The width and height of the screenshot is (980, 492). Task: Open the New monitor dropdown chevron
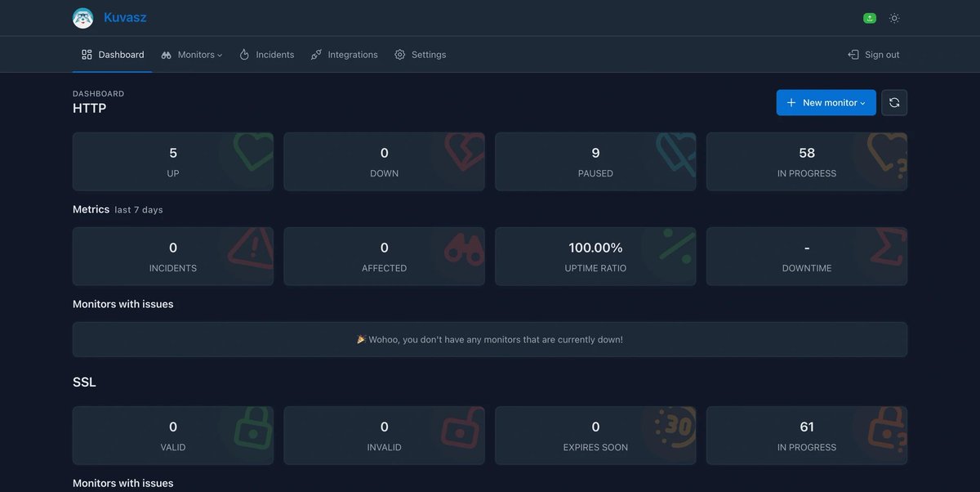pos(863,101)
